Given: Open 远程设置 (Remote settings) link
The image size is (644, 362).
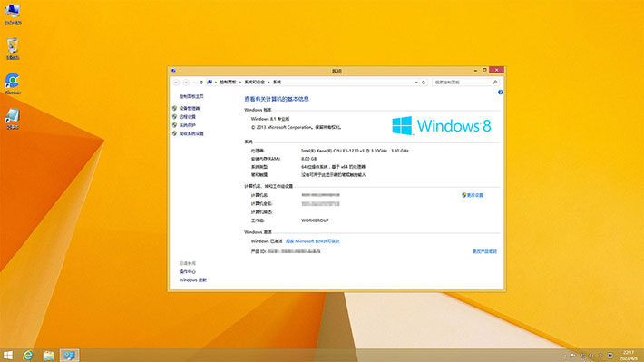Looking at the screenshot, I should [187, 117].
